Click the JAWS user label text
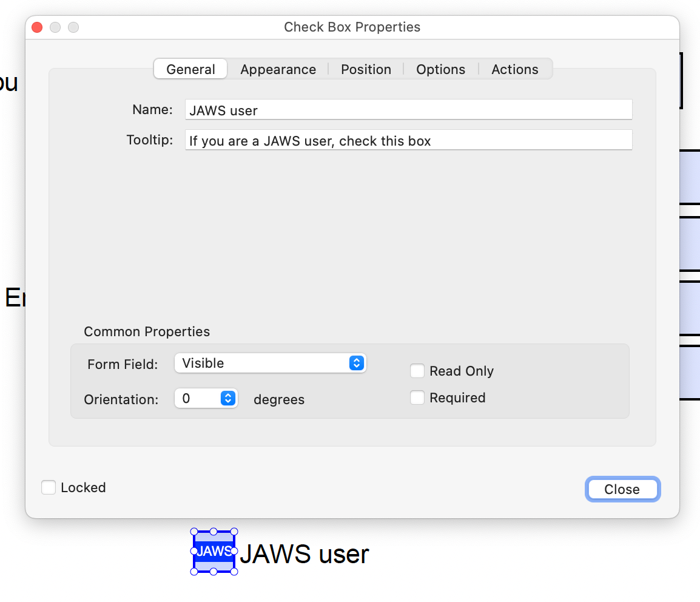 point(305,553)
